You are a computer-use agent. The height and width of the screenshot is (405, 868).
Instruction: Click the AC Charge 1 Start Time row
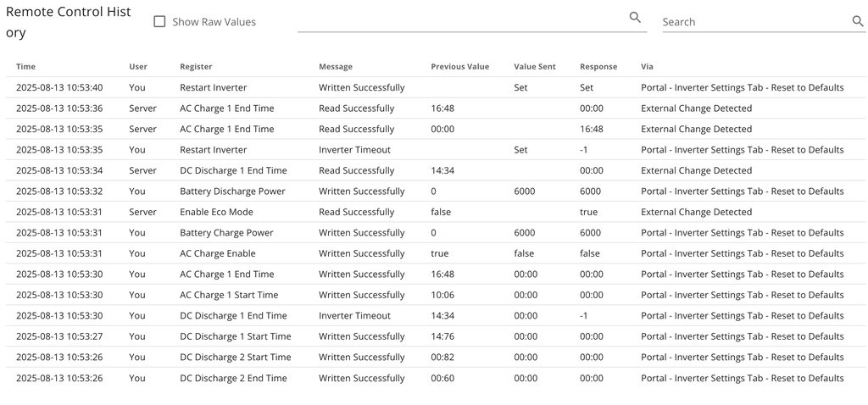[229, 295]
